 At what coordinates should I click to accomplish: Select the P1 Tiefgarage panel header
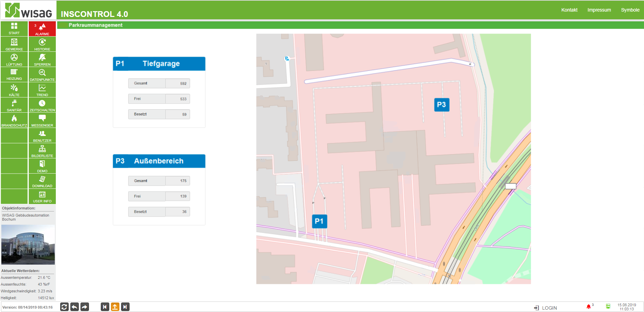click(159, 64)
